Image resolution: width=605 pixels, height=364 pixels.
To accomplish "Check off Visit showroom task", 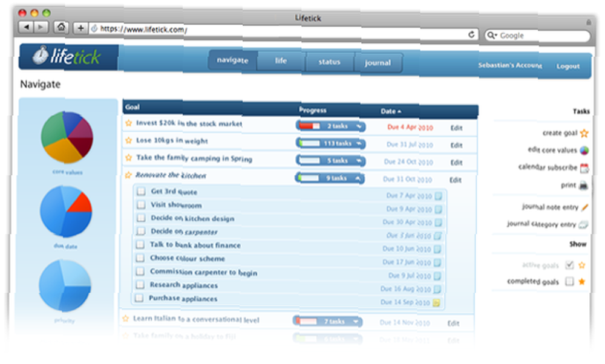I will (141, 204).
